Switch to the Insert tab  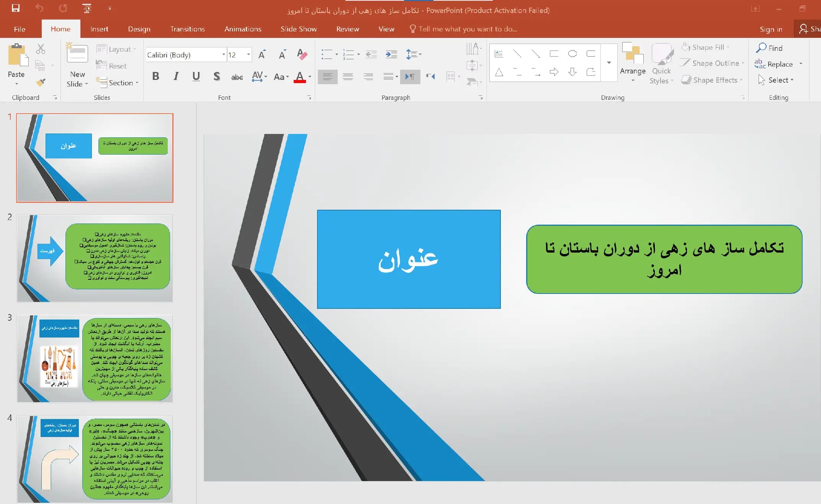click(x=99, y=29)
